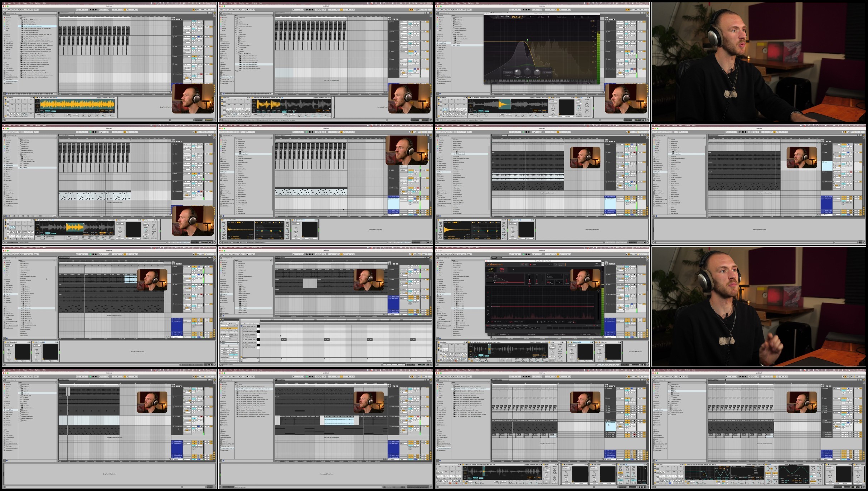Click the Help button in Pro-Q 3
This screenshot has width=868, height=491.
582,17
